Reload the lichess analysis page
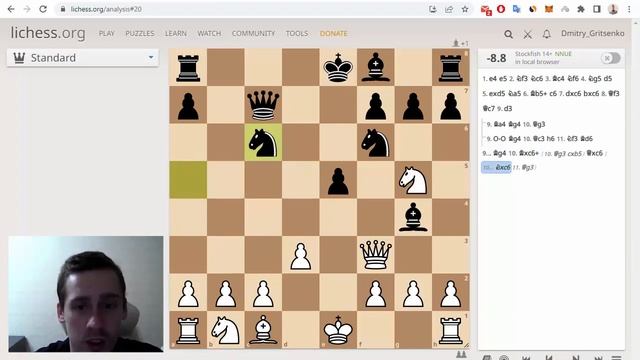The image size is (640, 360). (x=43, y=9)
